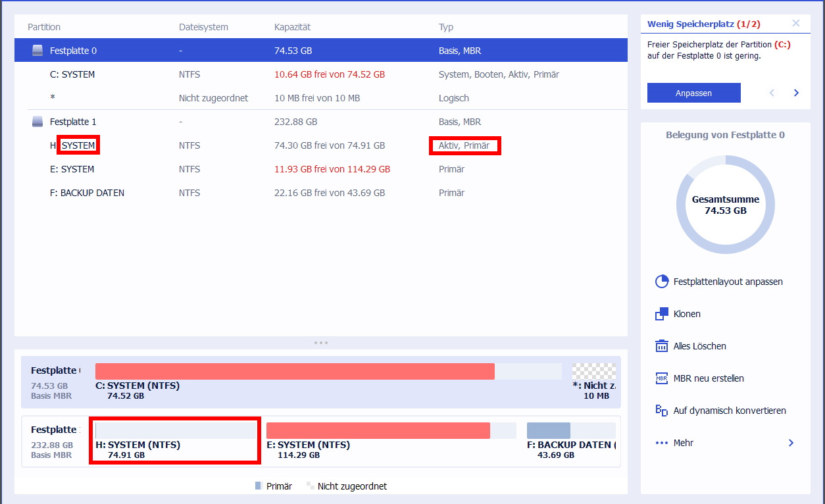Viewport: 825px width, 504px height.
Task: Close the Wenig Speicherplatz notification
Action: (x=796, y=23)
